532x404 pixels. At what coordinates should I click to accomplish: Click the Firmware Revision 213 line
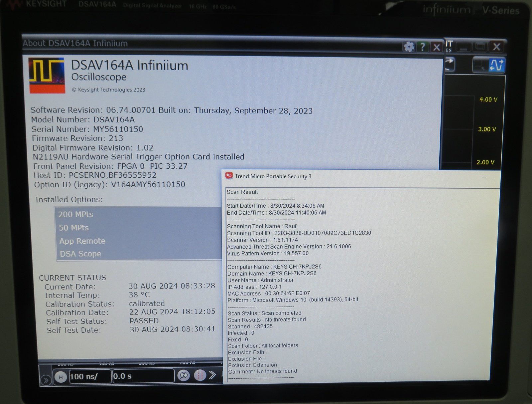point(77,138)
